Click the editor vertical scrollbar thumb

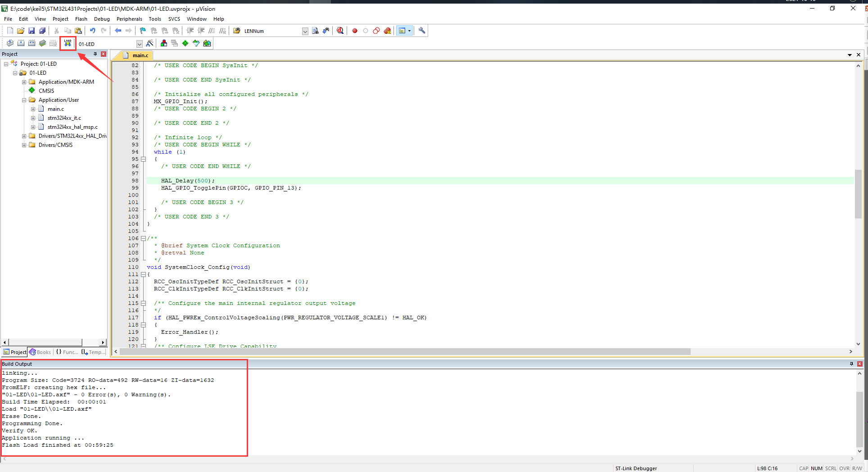click(x=858, y=194)
